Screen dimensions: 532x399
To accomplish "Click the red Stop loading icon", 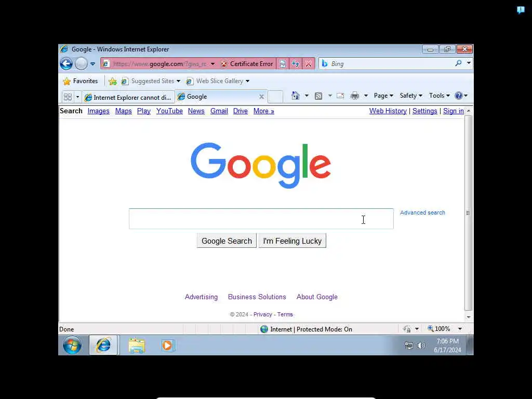I will (309, 64).
